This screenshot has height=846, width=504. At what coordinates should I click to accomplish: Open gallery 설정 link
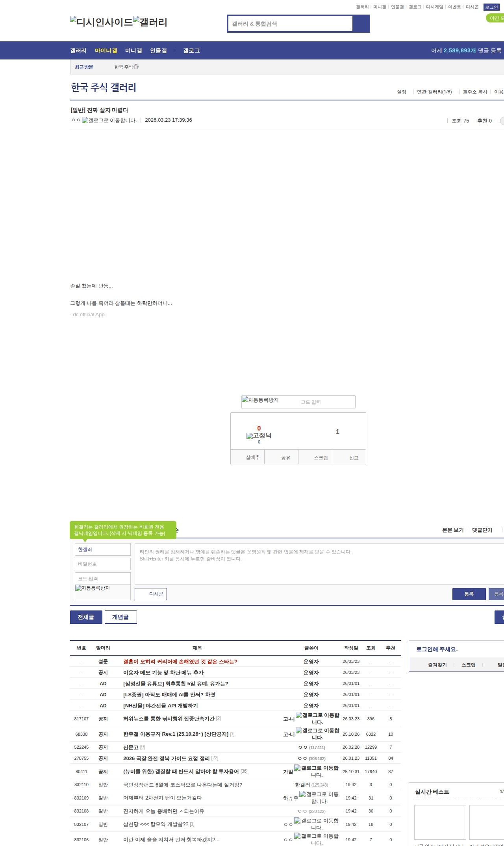tap(402, 92)
